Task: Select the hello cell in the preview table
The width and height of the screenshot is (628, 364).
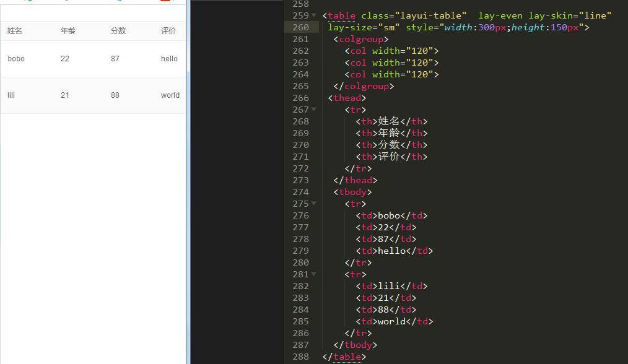Action: [x=169, y=59]
